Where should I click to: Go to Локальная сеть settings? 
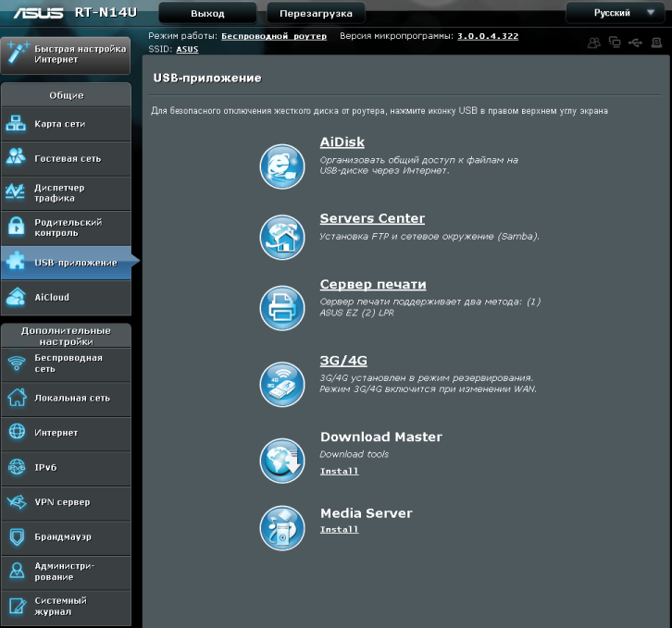(x=66, y=399)
